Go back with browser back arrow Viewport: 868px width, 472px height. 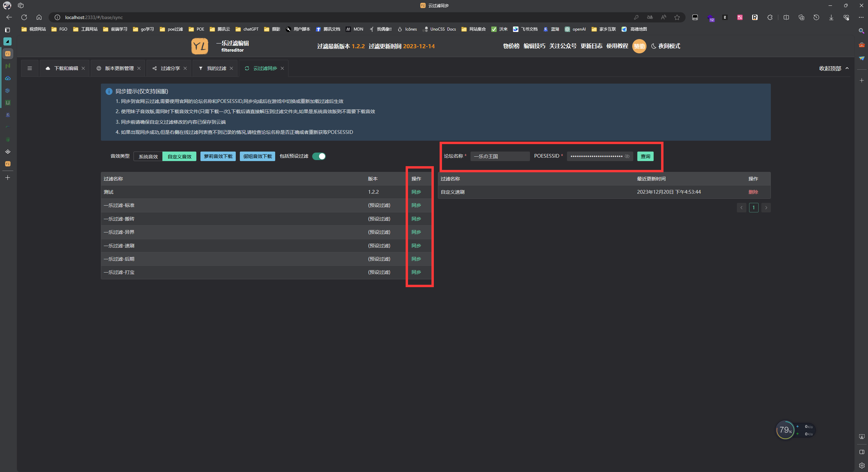tap(9, 17)
